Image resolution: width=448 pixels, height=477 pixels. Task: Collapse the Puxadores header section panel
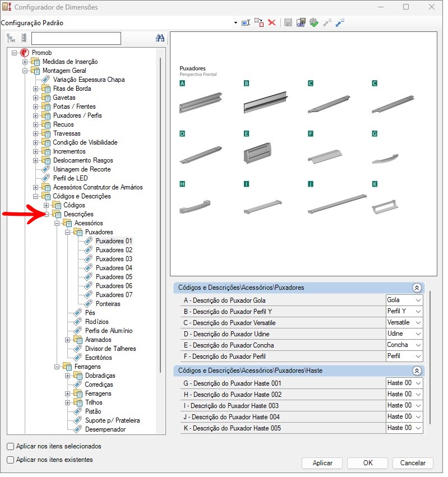point(416,288)
